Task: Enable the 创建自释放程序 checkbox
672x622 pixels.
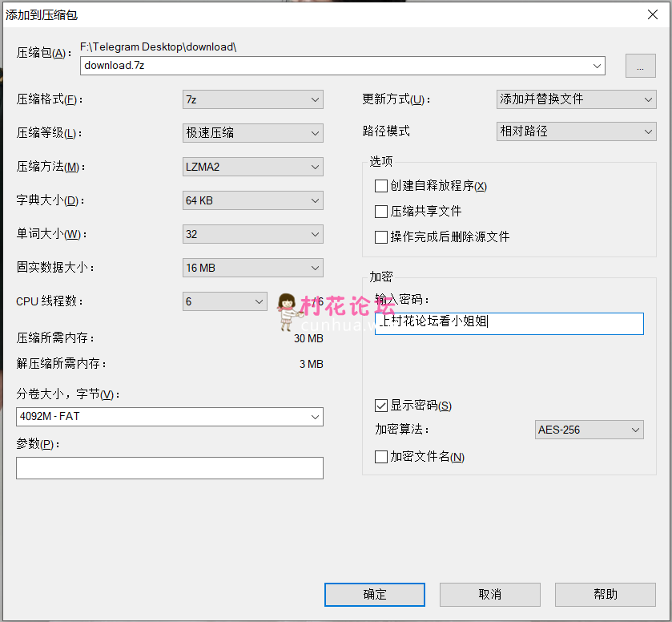Action: (381, 186)
